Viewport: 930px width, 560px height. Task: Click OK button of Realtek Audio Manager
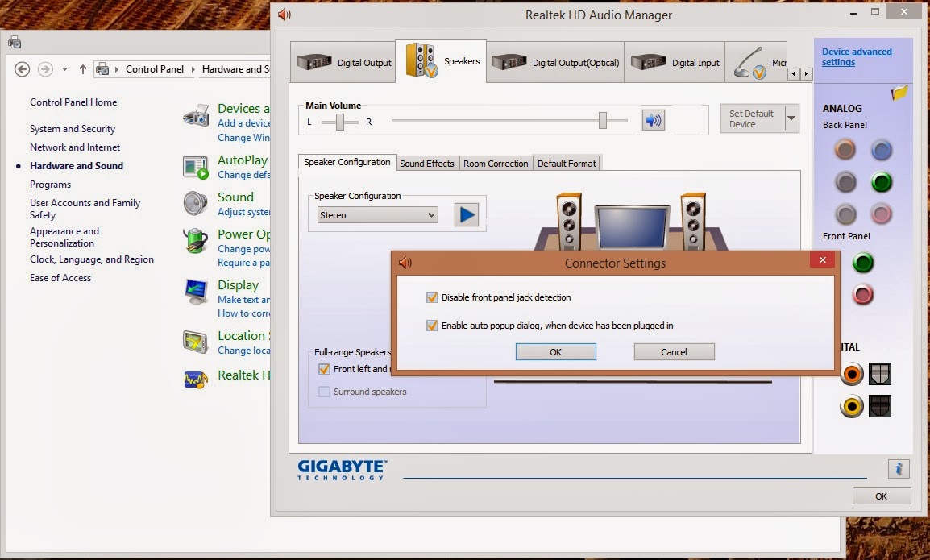(x=882, y=496)
